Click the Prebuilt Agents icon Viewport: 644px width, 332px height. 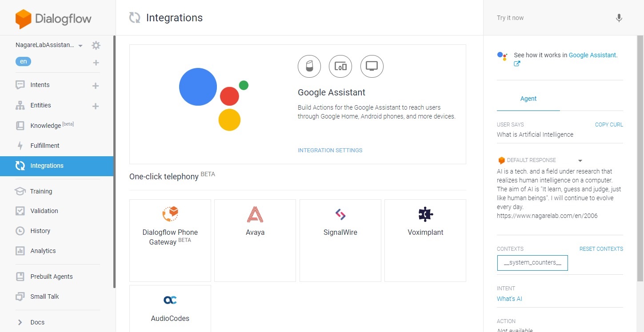click(20, 277)
